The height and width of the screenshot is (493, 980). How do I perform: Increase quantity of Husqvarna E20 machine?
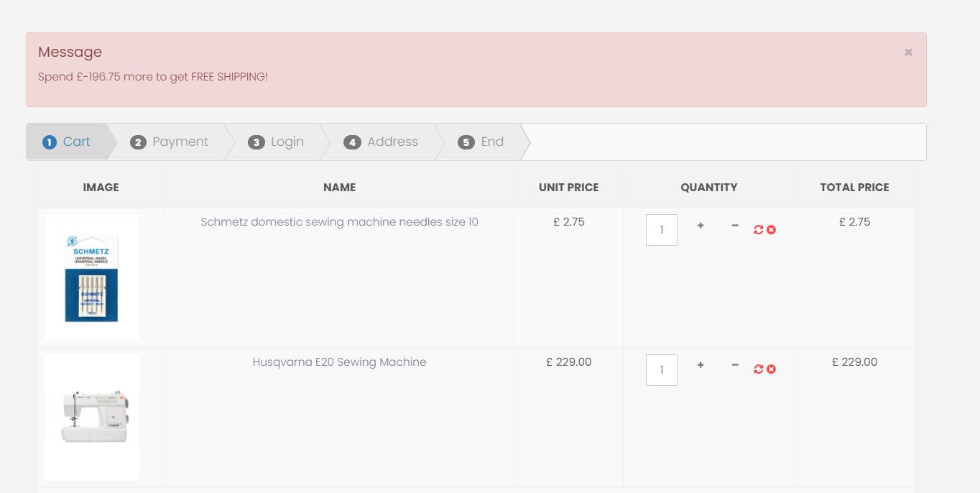[x=701, y=365]
